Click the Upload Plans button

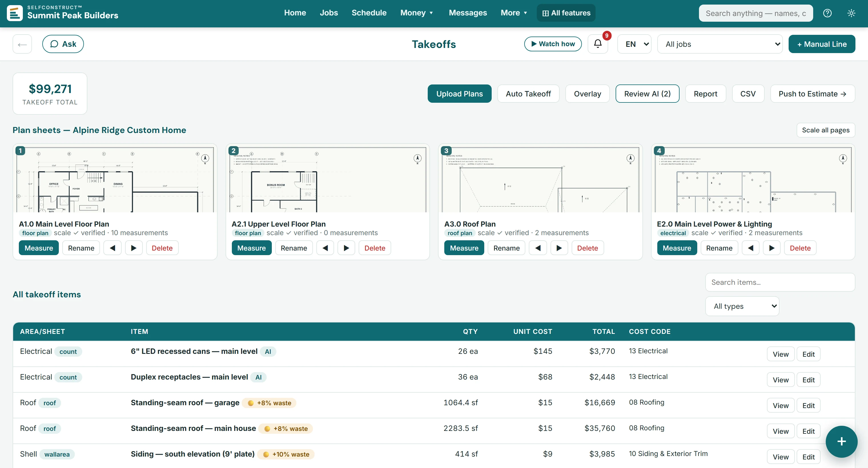[x=459, y=94]
